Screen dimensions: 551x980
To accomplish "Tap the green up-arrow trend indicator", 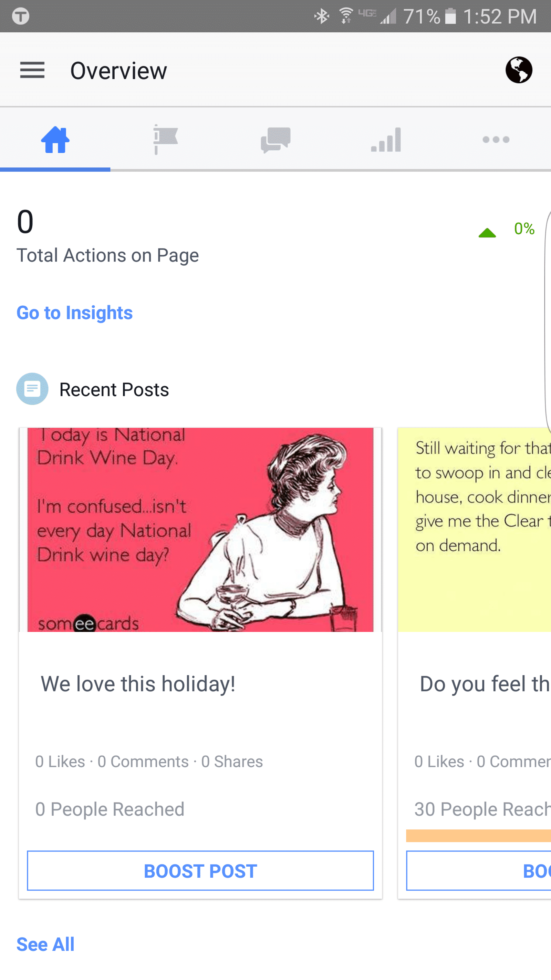I will 487,233.
